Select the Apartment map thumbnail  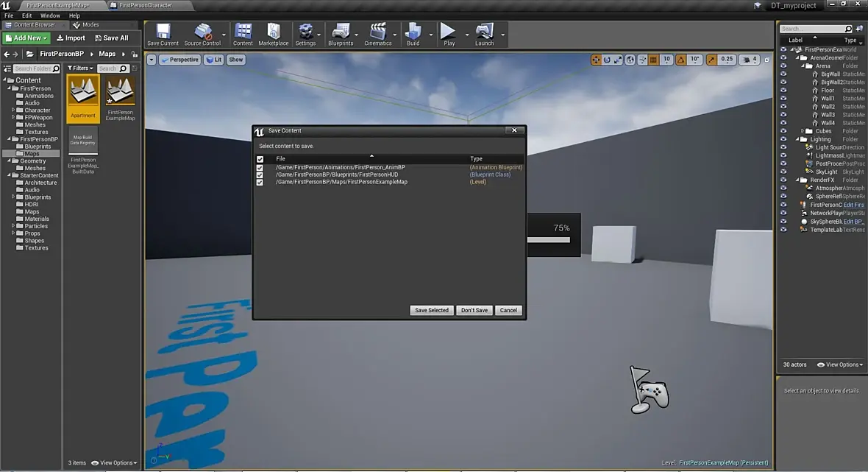click(83, 99)
